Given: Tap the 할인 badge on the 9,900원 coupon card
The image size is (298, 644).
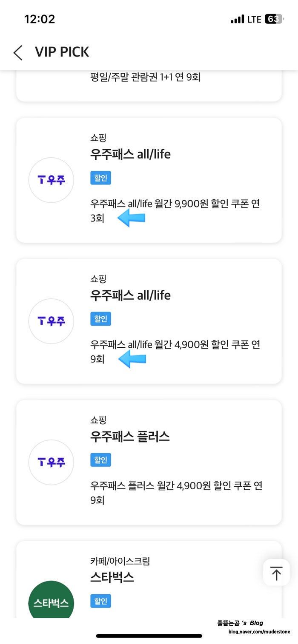Looking at the screenshot, I should (100, 178).
